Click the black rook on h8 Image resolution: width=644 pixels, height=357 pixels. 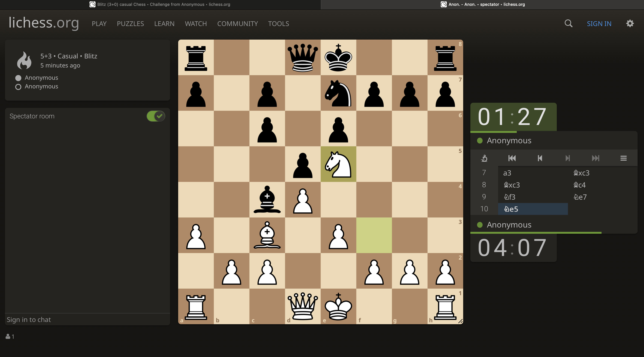click(445, 57)
